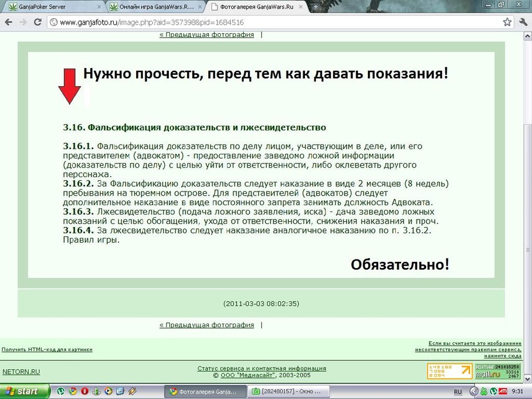Screen dimensions: 532x399
Task: Open a new tab with the plus button
Action: 316,7
